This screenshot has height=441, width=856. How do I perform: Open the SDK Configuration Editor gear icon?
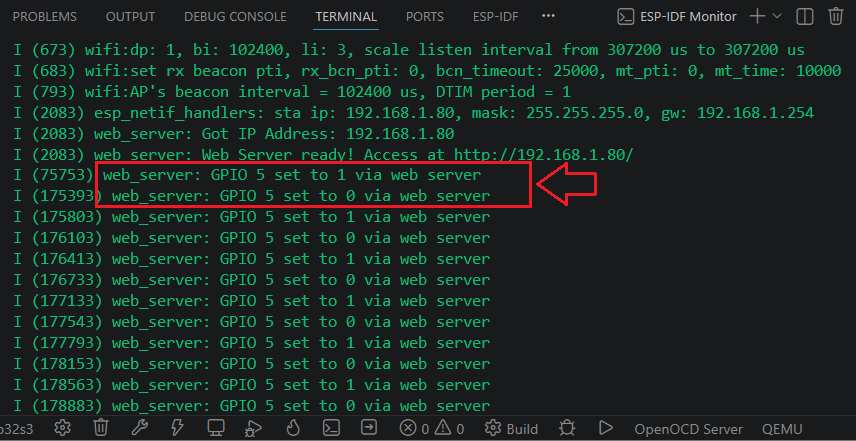coord(63,428)
